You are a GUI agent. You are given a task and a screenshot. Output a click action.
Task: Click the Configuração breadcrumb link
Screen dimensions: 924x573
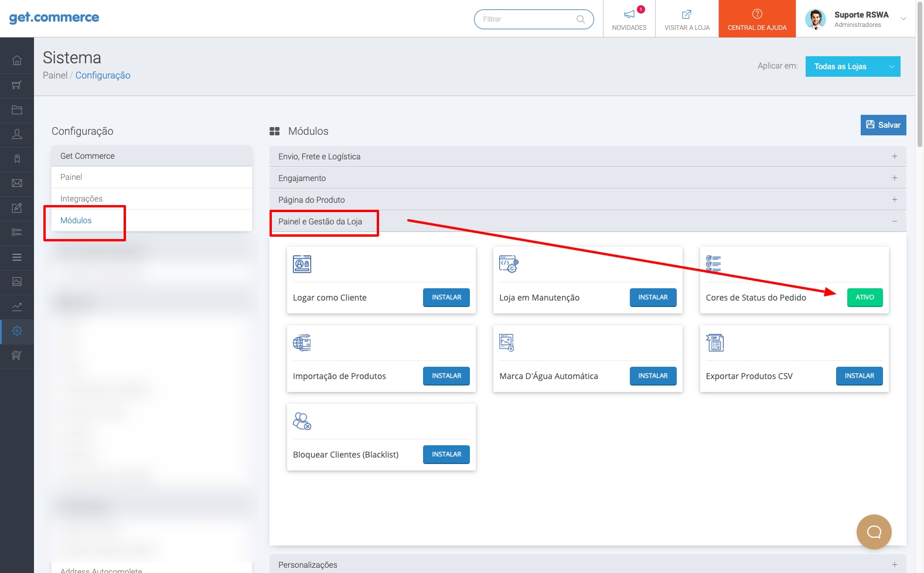[x=103, y=76]
